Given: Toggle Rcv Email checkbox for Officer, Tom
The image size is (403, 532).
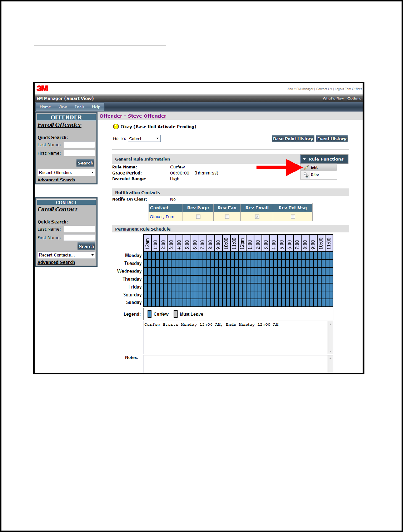Looking at the screenshot, I should click(257, 217).
